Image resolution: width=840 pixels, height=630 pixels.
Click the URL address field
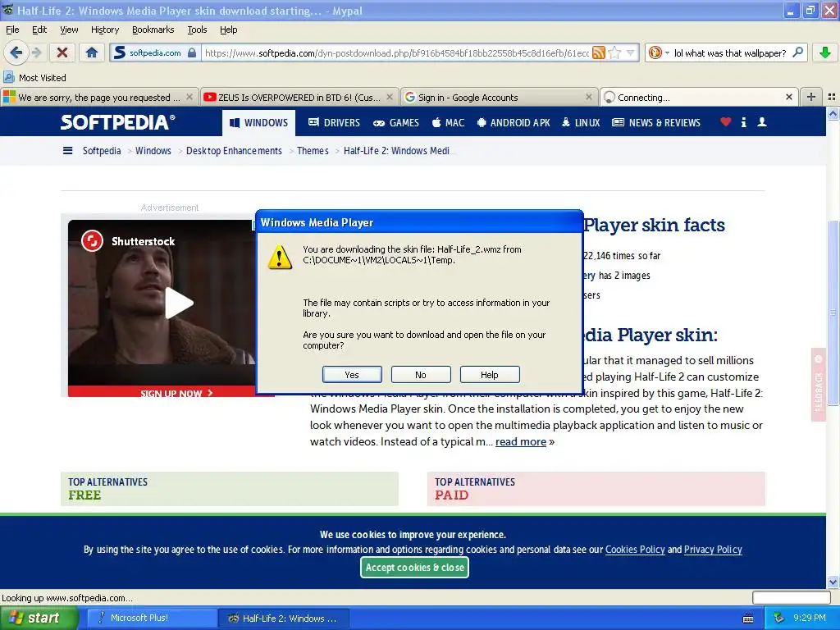click(x=396, y=52)
